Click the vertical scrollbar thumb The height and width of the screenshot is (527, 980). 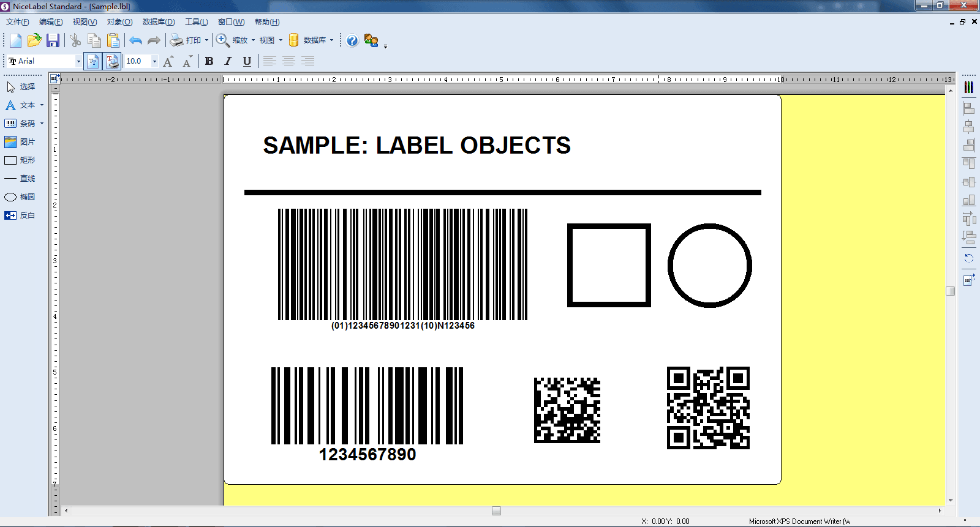point(950,291)
